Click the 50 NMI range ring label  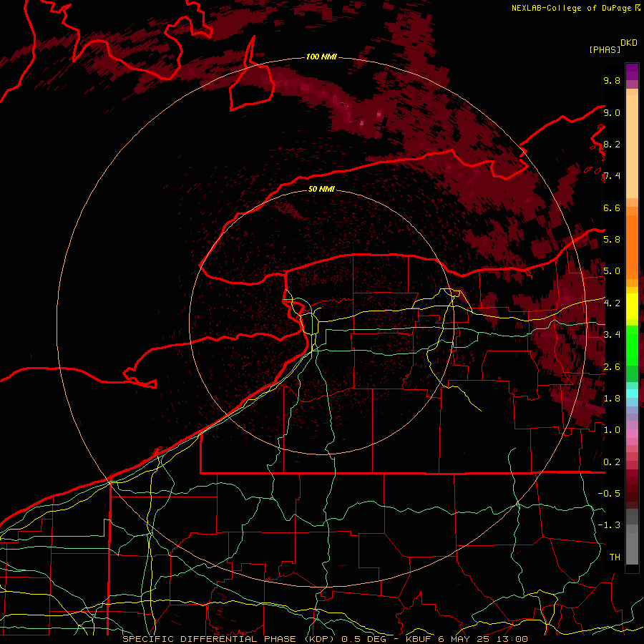point(321,189)
